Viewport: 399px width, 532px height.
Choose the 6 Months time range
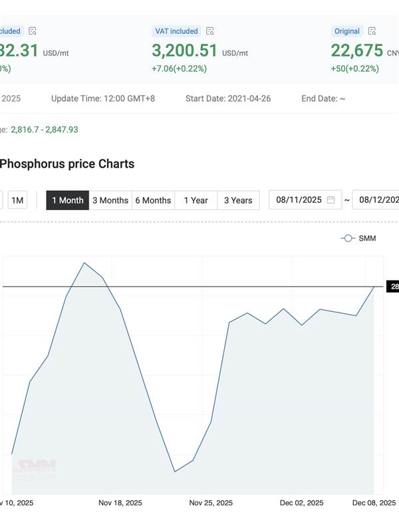point(153,200)
